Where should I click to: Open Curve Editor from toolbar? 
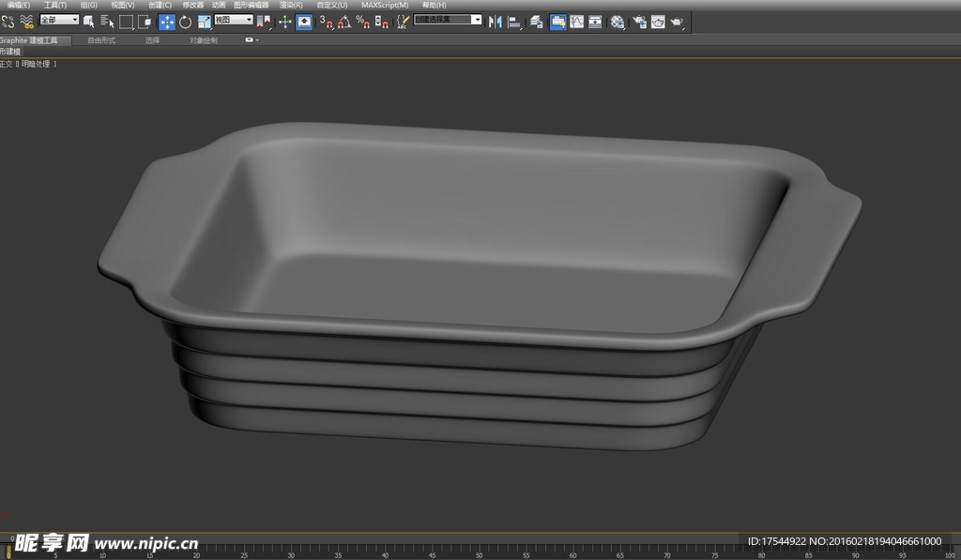[576, 22]
